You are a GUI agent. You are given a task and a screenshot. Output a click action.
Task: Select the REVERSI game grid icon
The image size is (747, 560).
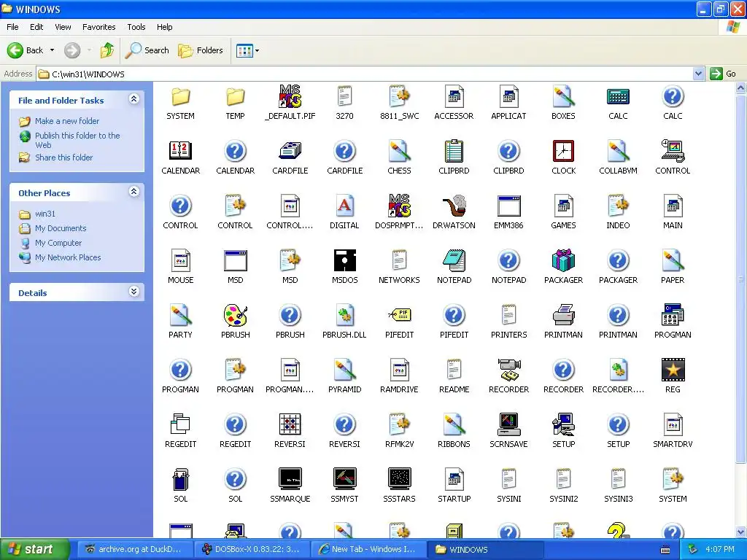pos(290,424)
